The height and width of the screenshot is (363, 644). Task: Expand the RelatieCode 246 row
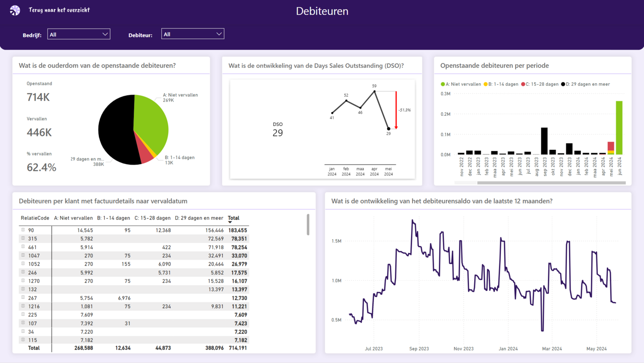23,272
